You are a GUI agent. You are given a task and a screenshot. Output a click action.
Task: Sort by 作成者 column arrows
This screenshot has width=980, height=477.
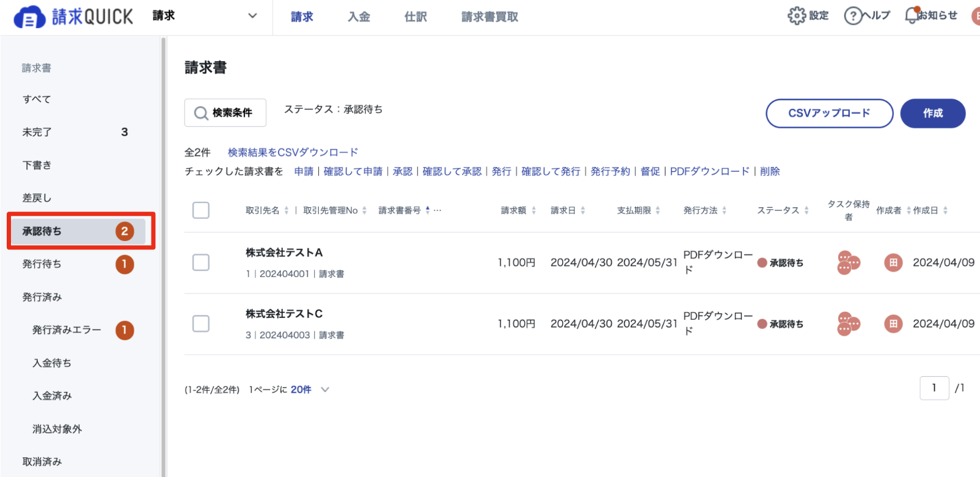(x=909, y=210)
